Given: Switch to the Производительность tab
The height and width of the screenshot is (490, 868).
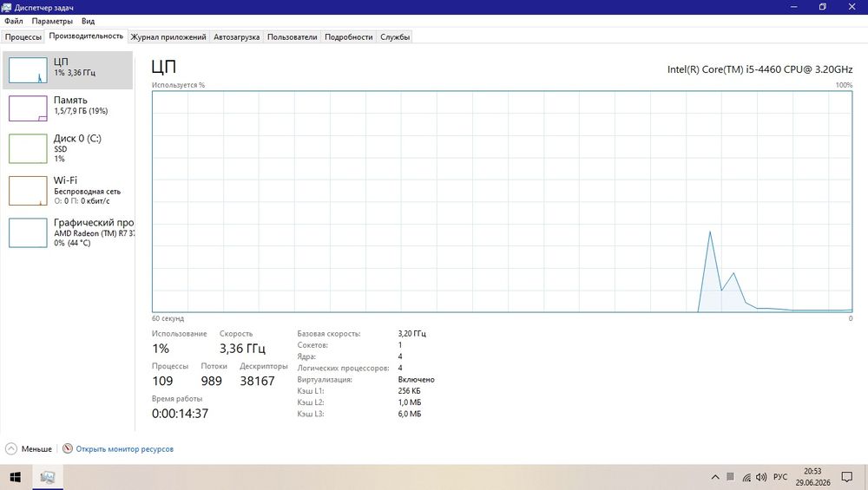Looking at the screenshot, I should click(86, 36).
